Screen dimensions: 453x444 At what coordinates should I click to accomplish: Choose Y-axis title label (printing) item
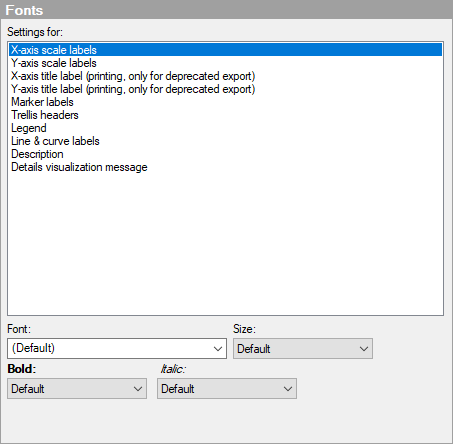click(226, 89)
